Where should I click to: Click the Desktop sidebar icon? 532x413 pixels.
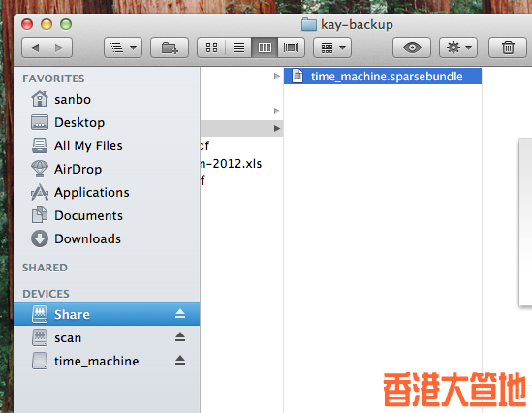(40, 122)
